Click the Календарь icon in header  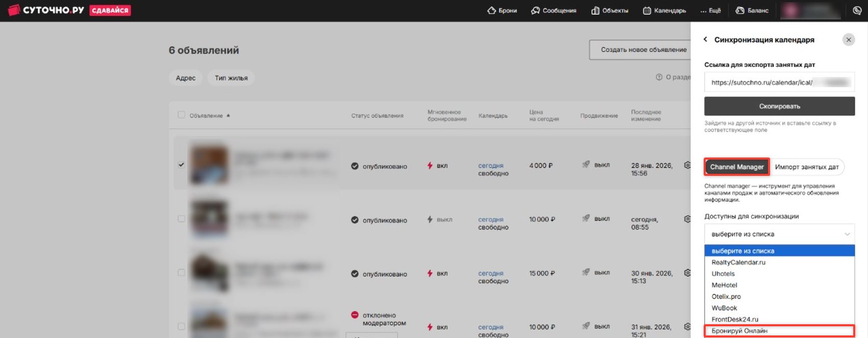click(647, 10)
